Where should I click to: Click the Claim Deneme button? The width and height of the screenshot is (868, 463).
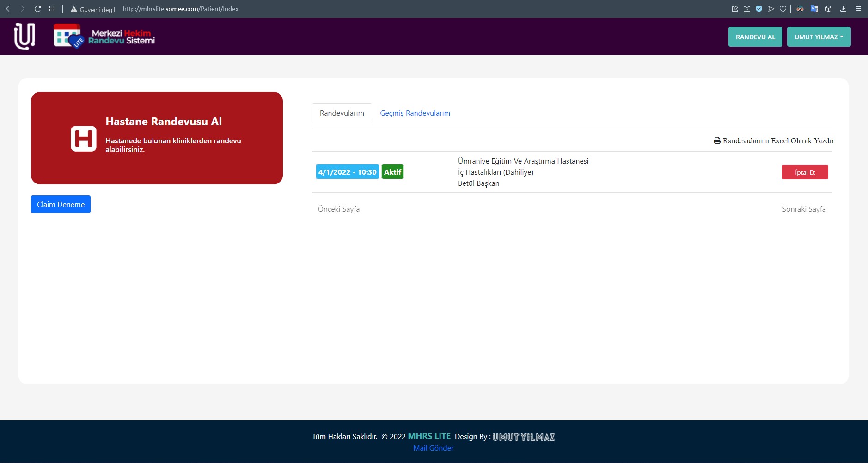point(61,204)
